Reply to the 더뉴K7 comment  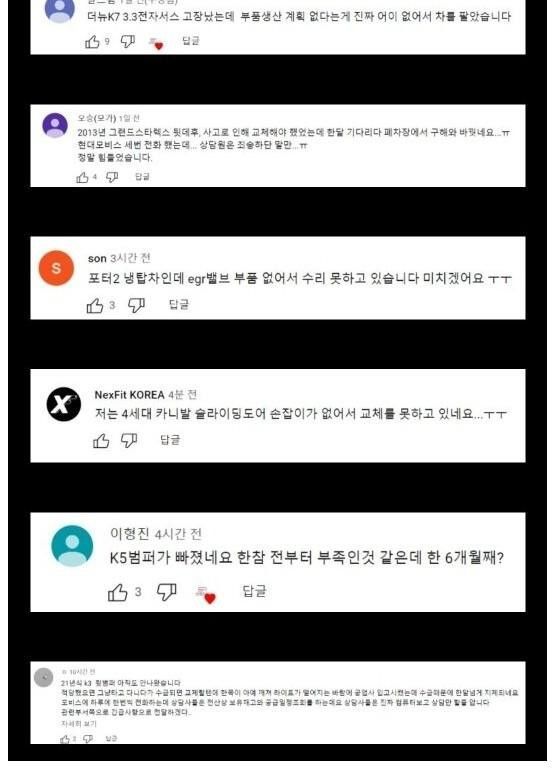pos(191,41)
